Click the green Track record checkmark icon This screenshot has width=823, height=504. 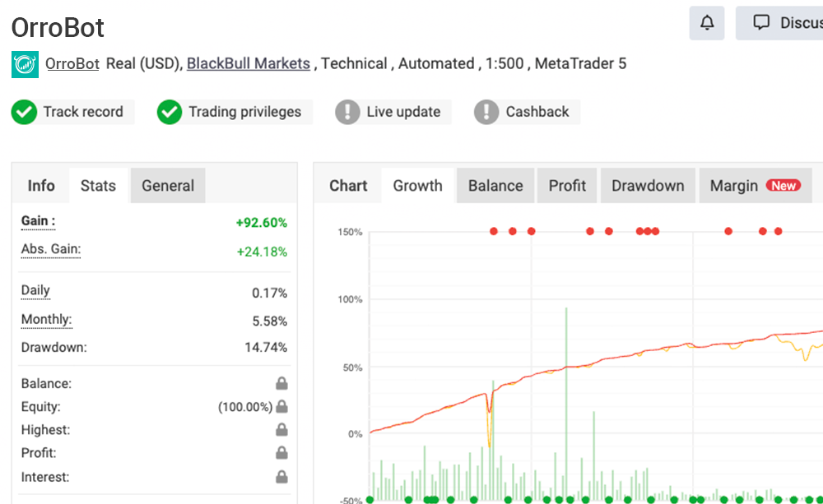click(x=24, y=112)
